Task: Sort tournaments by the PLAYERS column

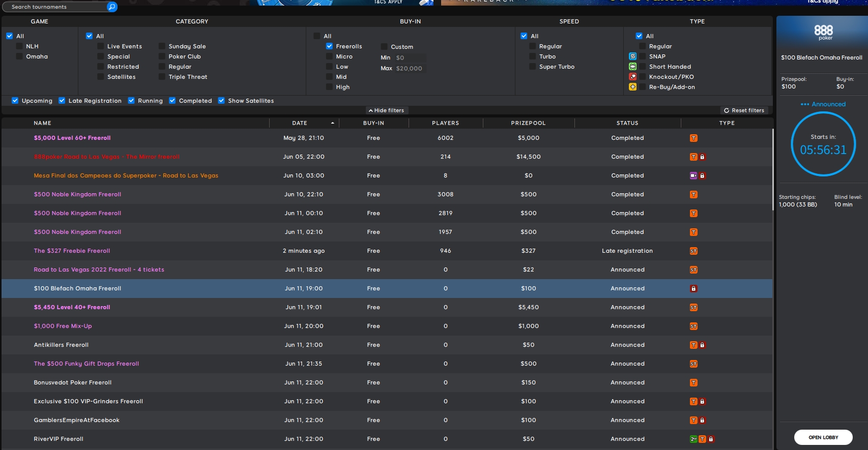Action: [445, 123]
